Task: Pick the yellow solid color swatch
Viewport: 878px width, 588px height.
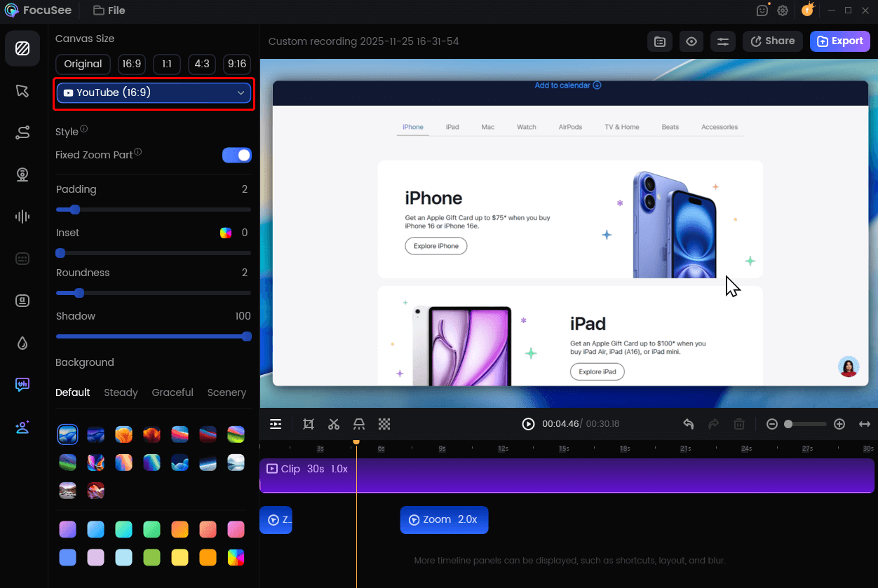Action: [180, 557]
